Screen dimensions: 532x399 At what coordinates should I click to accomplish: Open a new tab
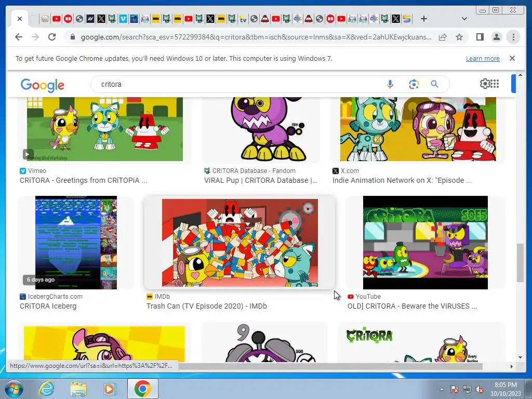click(424, 19)
